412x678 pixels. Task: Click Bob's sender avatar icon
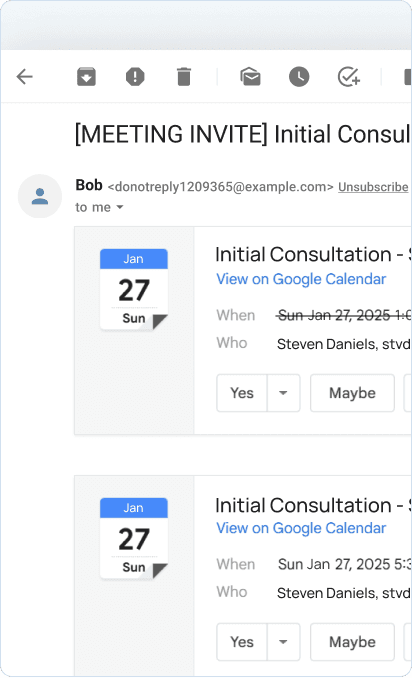[40, 196]
